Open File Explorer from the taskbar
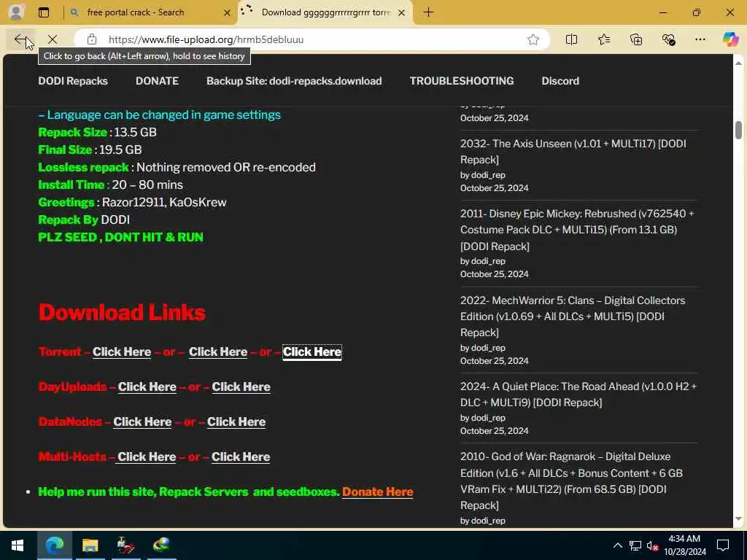 [90, 545]
